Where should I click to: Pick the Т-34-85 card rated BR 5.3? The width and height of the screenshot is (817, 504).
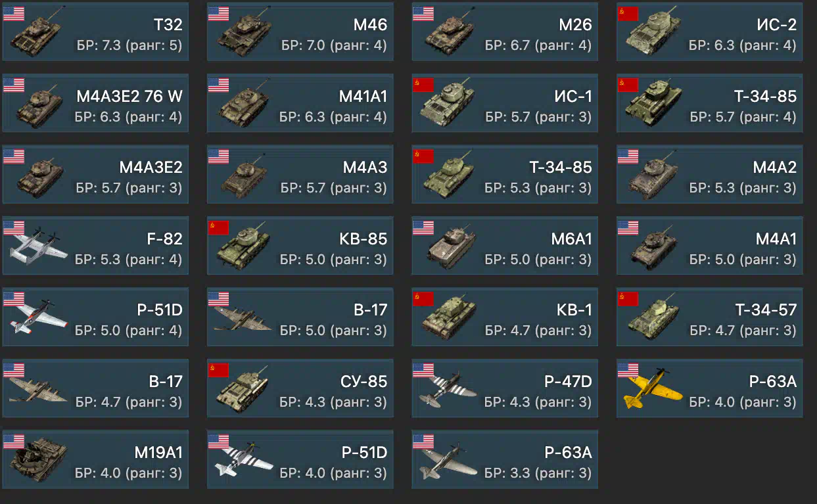[505, 174]
